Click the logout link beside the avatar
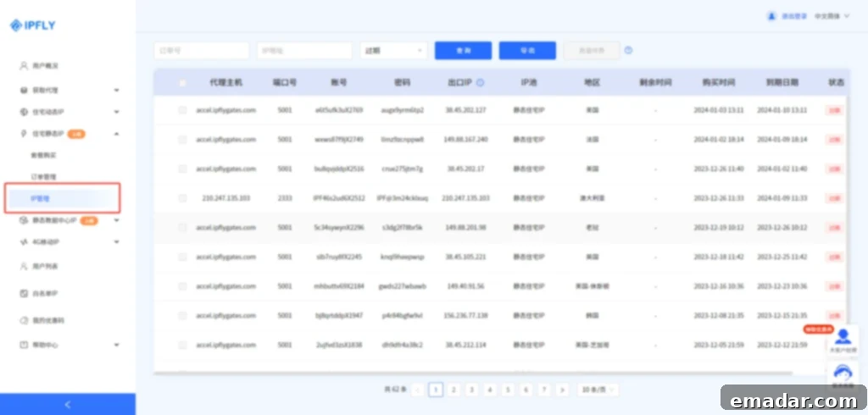The height and width of the screenshot is (415, 868). pyautogui.click(x=794, y=16)
